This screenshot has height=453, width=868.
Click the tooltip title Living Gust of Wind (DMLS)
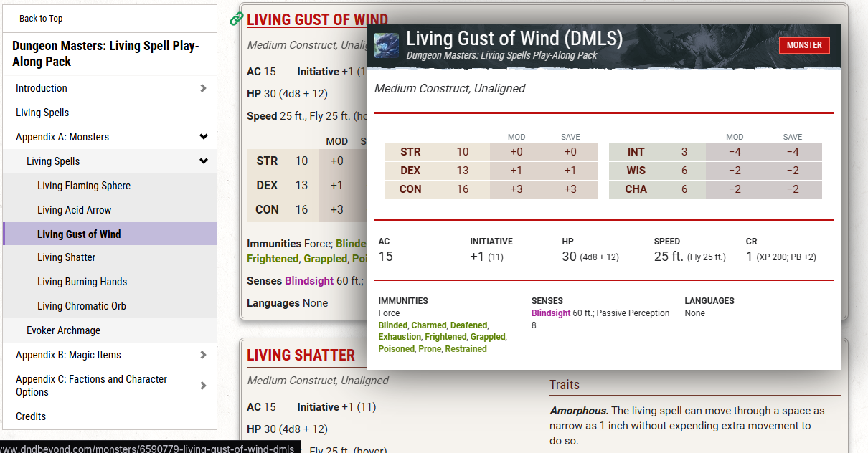tap(514, 39)
